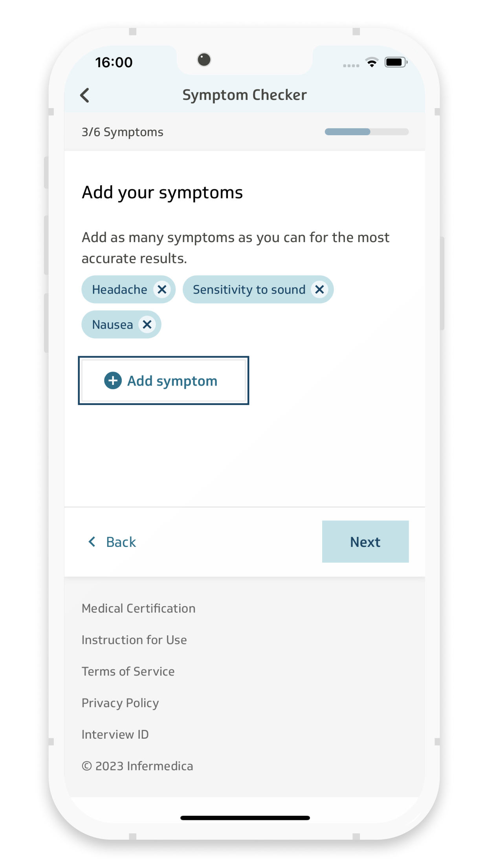Open Medical Certification link
Viewport: 488px width, 868px height.
138,609
